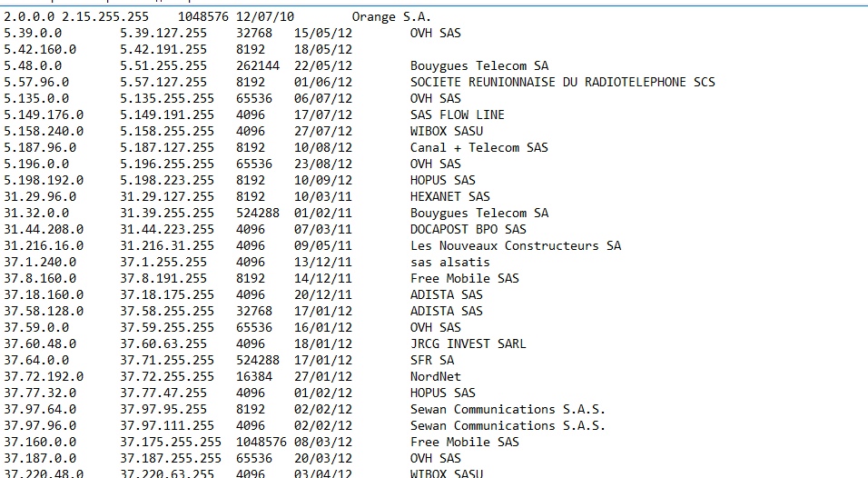The image size is (868, 478).
Task: Click 'NordNet' entry
Action: point(436,376)
